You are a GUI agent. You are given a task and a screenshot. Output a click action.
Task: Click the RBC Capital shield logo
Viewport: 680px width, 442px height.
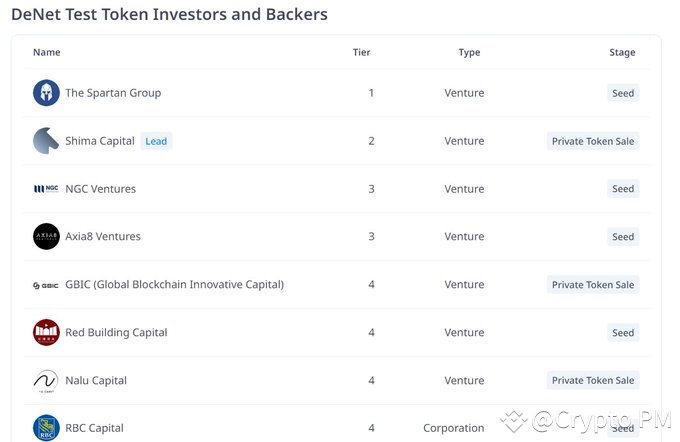tap(46, 428)
